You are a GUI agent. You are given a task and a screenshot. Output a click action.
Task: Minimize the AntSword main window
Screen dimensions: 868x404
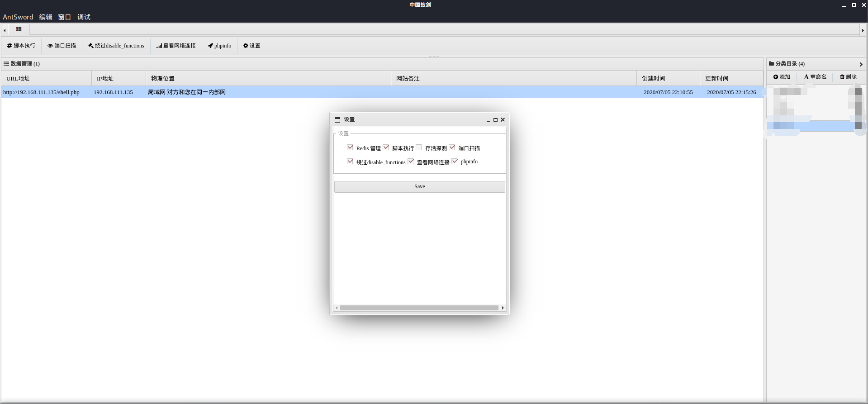[x=844, y=5]
